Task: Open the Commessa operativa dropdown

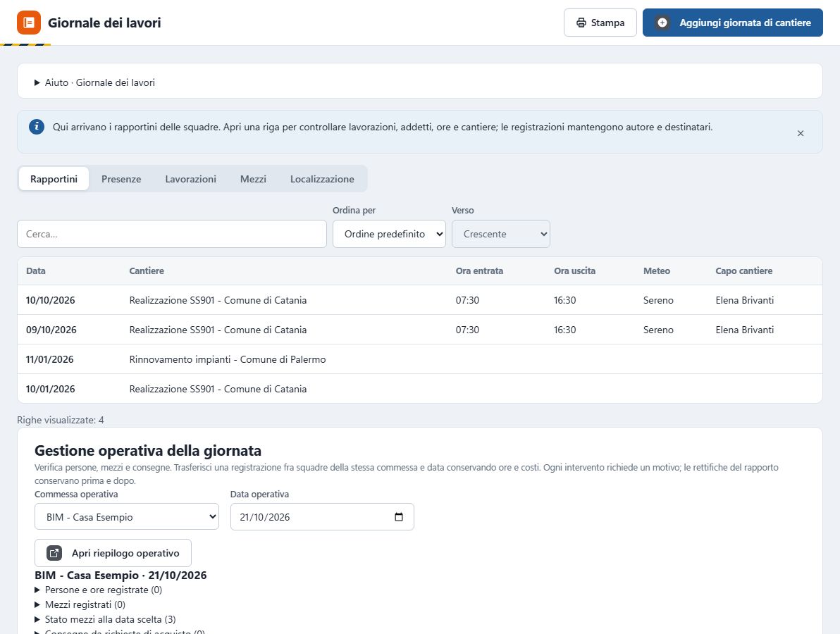Action: 127,517
